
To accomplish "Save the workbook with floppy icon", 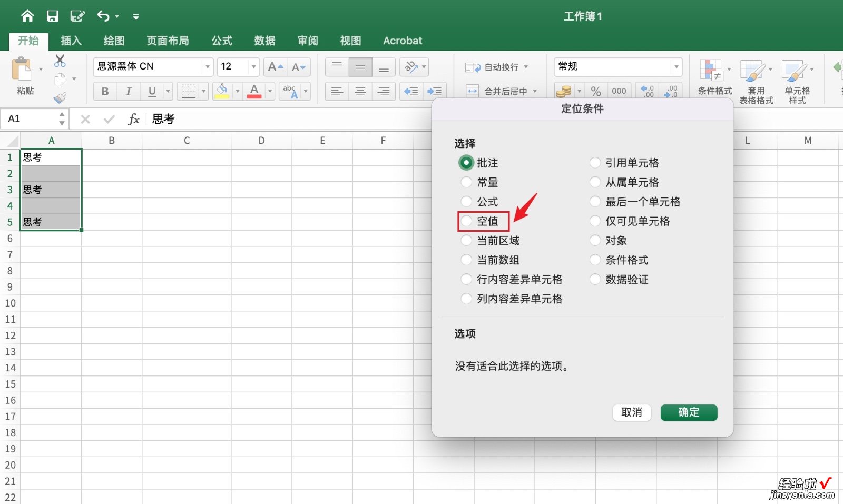I will pos(53,16).
